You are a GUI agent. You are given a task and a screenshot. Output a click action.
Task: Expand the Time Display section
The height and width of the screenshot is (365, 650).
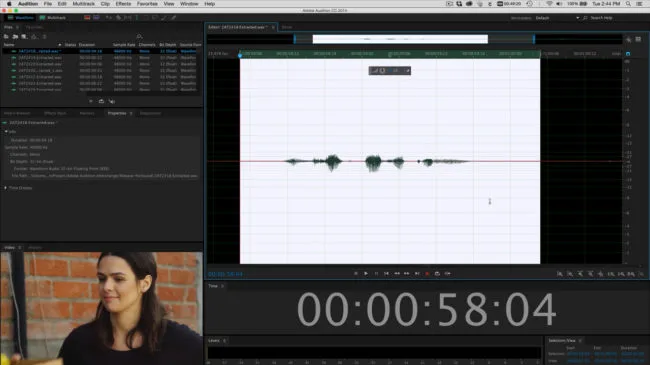coord(5,188)
